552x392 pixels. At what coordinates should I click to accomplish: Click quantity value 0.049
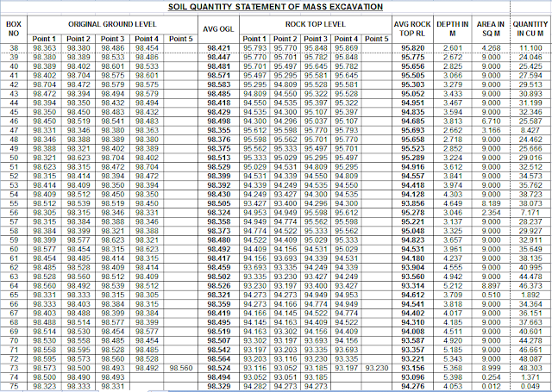tap(530, 386)
